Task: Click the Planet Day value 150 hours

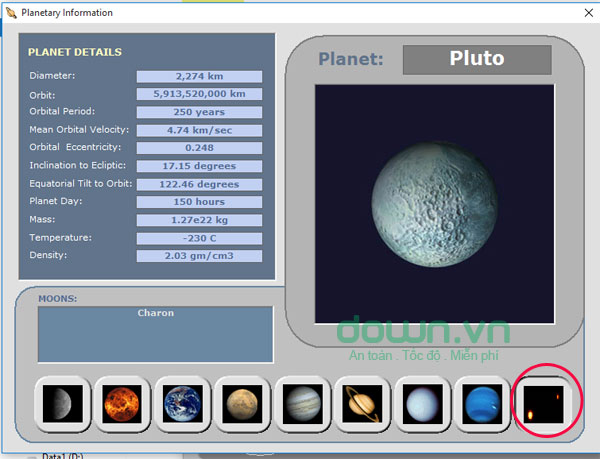Action: (x=199, y=202)
